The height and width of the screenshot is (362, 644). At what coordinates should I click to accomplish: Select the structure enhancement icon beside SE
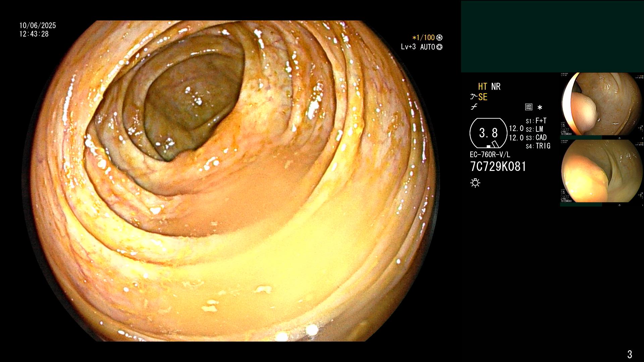pyautogui.click(x=474, y=97)
